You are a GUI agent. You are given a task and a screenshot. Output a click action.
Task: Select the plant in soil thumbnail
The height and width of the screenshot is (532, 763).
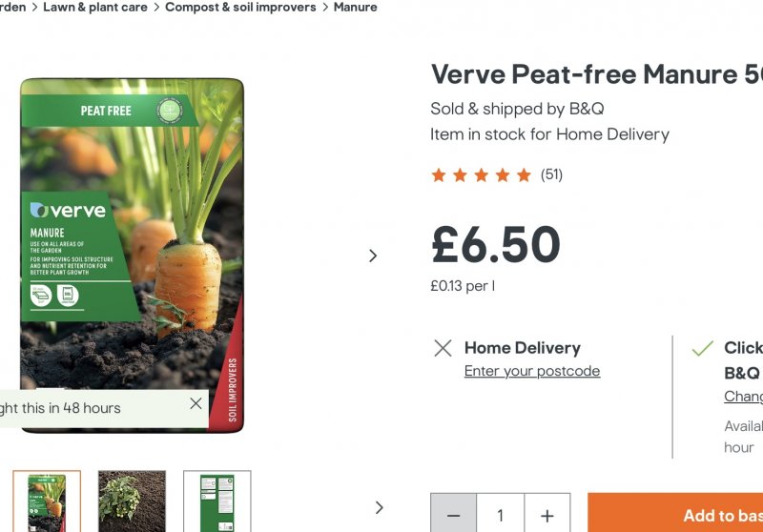tap(132, 501)
